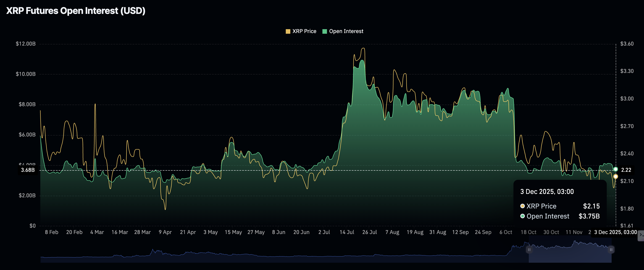
Task: Click the yellow XRP Price marker dot on the crosshair
Action: pos(615,177)
